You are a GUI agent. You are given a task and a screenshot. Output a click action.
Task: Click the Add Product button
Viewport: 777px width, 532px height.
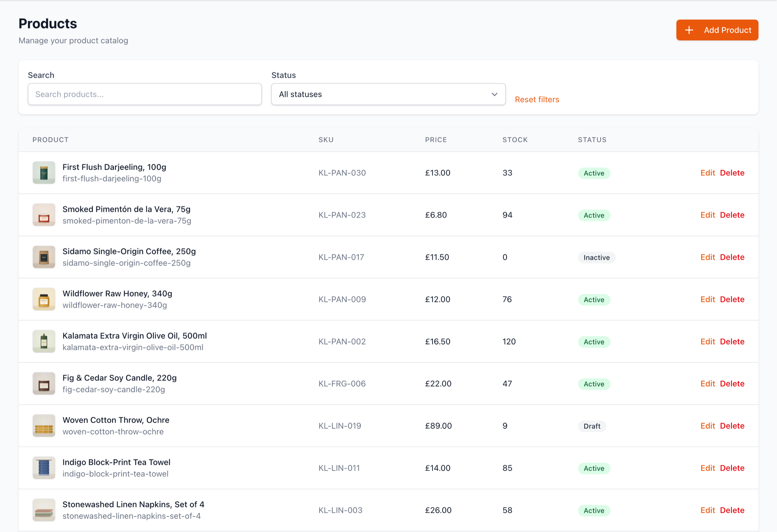(717, 30)
